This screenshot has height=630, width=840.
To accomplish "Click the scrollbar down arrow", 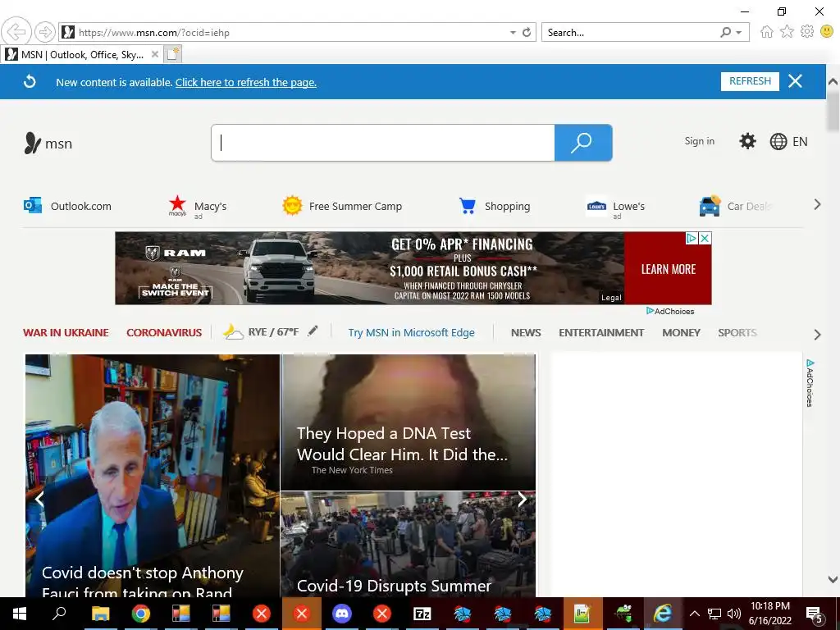I will 833,579.
